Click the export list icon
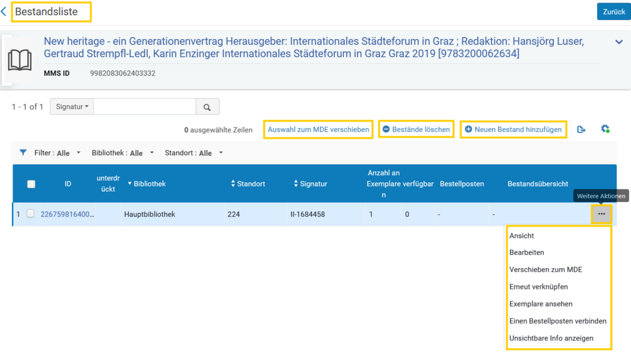Screen dimensions: 631x364 point(581,129)
